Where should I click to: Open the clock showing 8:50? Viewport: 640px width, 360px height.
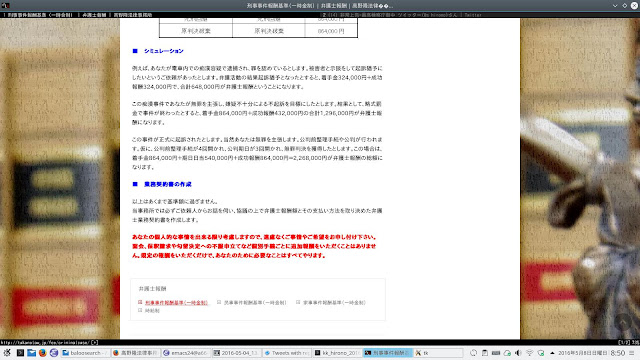click(x=618, y=353)
